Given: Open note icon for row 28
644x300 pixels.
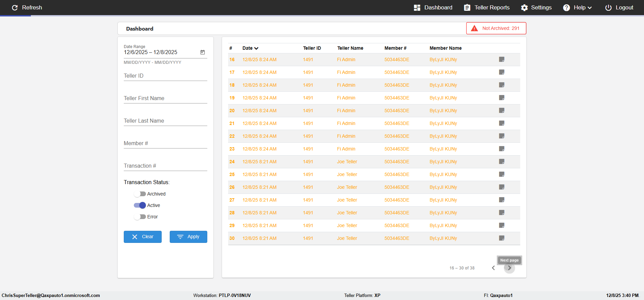Looking at the screenshot, I should click(502, 213).
